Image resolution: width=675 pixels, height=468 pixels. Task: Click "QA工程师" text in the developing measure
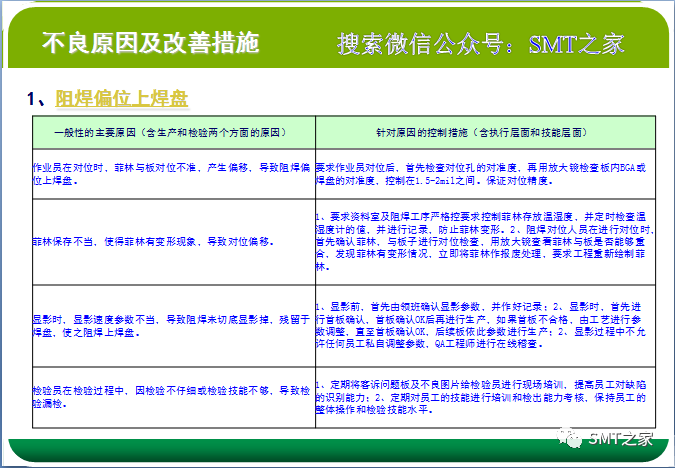pyautogui.click(x=467, y=341)
